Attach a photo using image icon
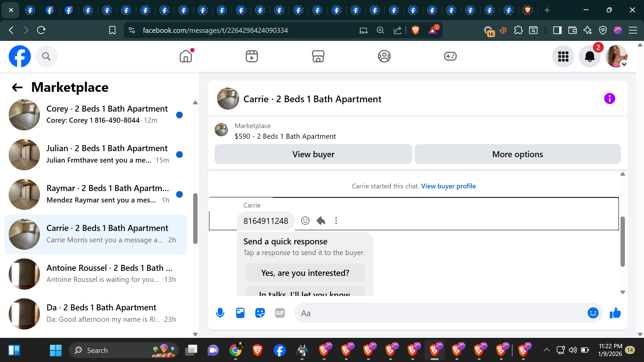Screen dimensions: 644x362 (x=240, y=313)
